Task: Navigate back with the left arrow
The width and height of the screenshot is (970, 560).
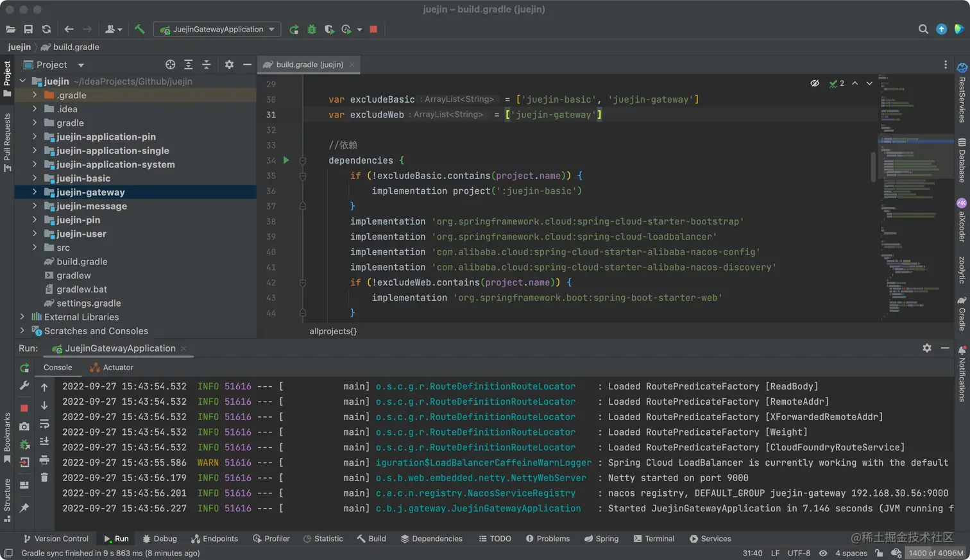Action: [x=69, y=30]
